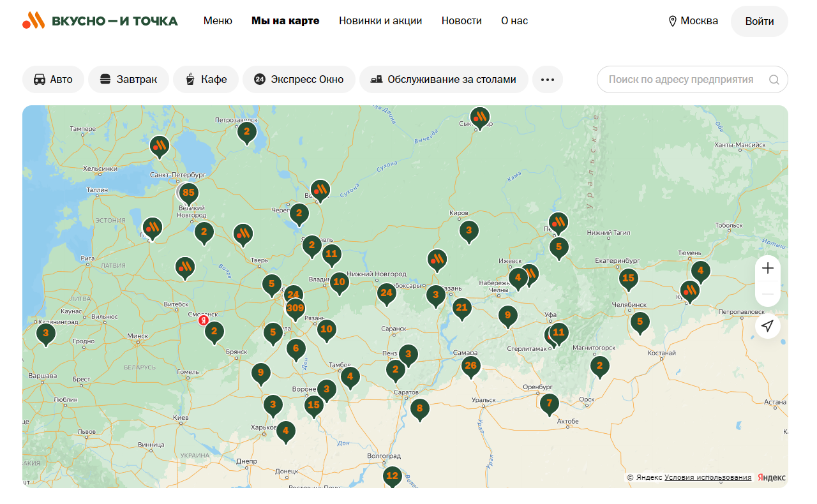Click the magnifier icon in the search field

tap(774, 80)
